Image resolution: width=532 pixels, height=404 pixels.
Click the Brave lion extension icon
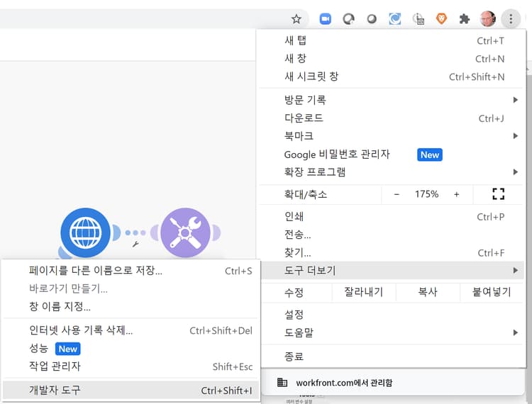441,18
